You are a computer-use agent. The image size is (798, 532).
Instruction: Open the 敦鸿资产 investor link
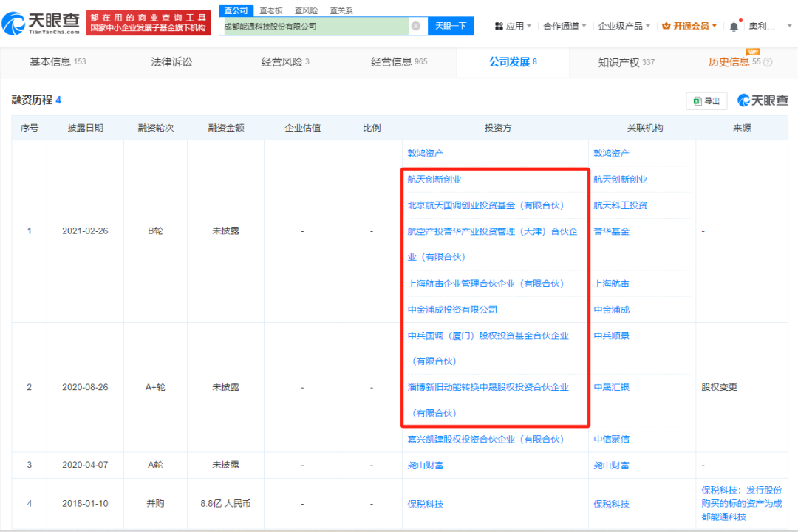tap(426, 154)
